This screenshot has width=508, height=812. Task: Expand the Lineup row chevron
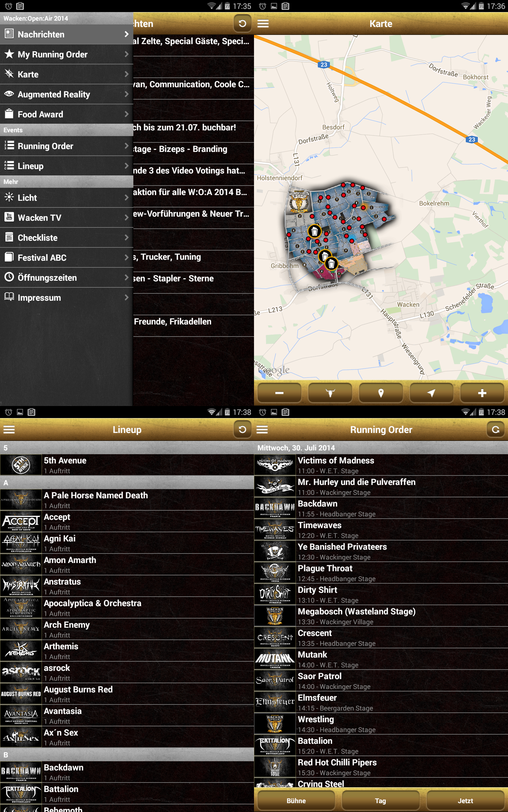[x=126, y=166]
